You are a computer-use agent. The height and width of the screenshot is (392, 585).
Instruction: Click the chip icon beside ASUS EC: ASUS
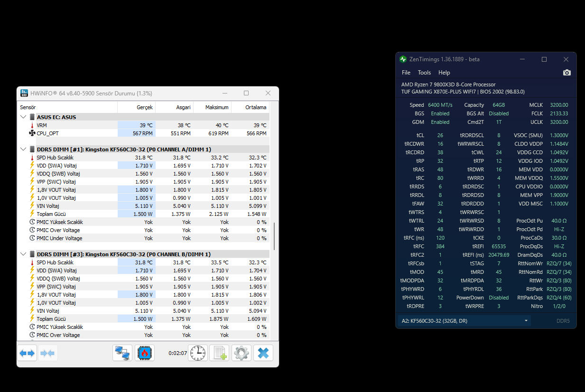(32, 117)
